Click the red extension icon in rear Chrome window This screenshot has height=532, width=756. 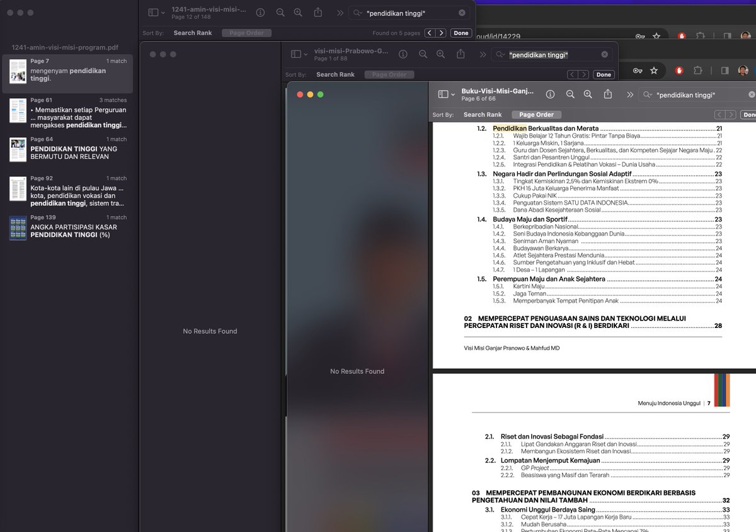point(682,37)
